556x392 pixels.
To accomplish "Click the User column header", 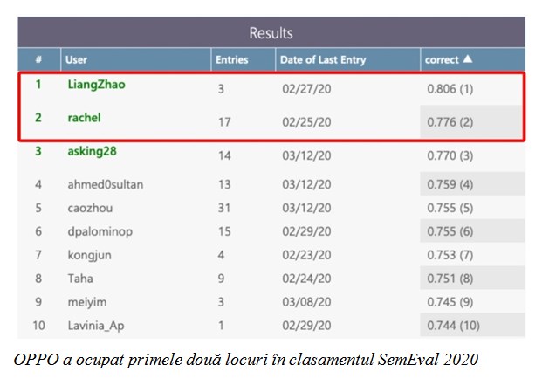I will [x=76, y=60].
